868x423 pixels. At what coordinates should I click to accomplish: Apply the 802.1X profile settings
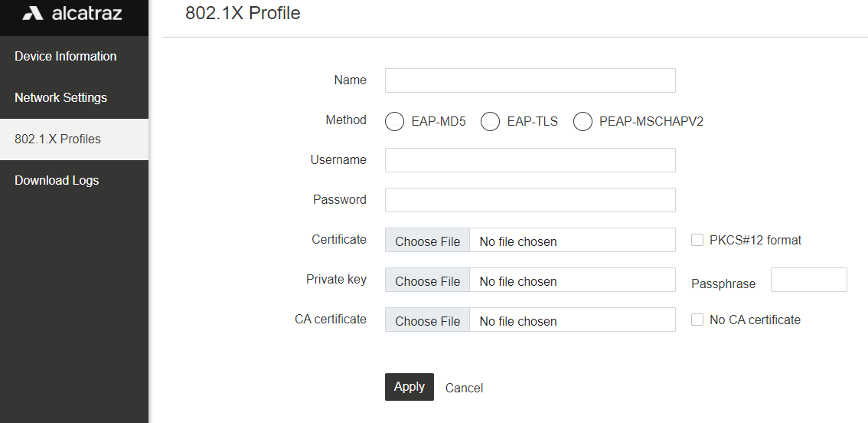point(409,387)
